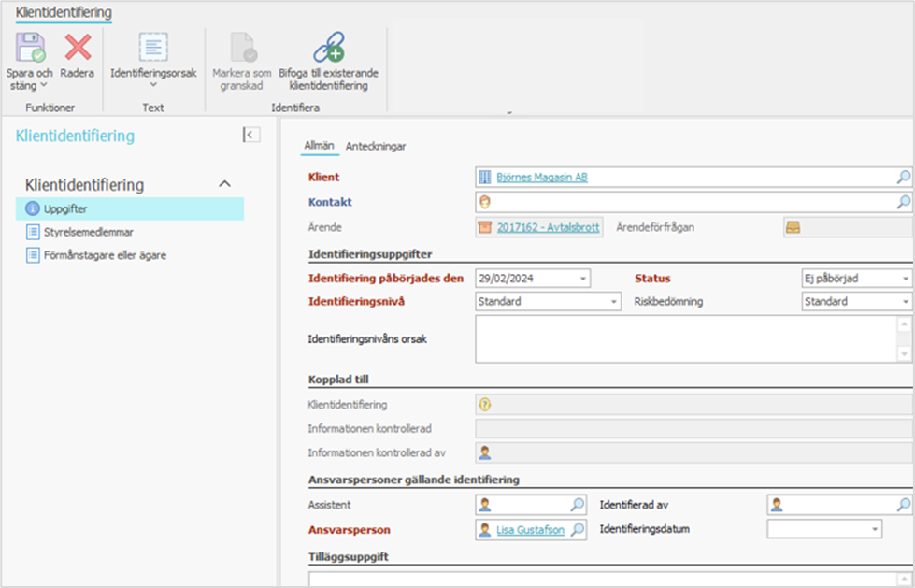Open the Riskbedömning dropdown

click(x=906, y=302)
